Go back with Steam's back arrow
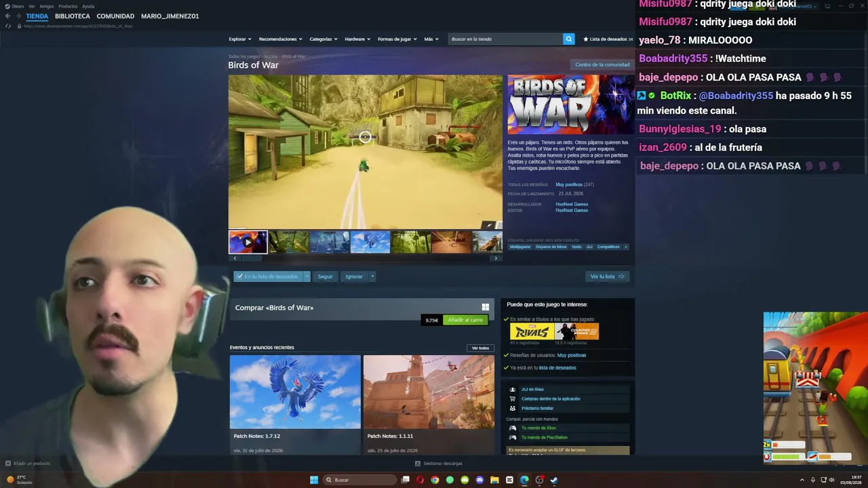The width and height of the screenshot is (868, 488). (7, 16)
